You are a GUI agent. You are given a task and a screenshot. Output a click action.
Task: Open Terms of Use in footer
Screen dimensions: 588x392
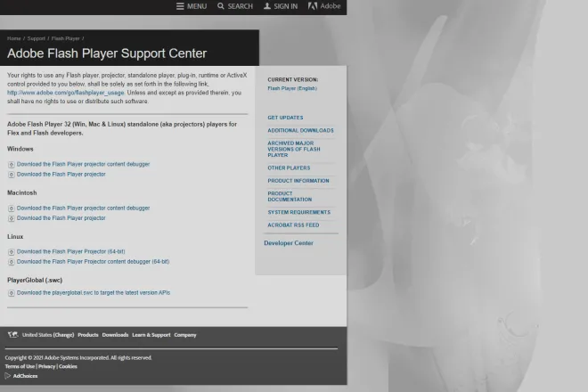click(x=20, y=366)
